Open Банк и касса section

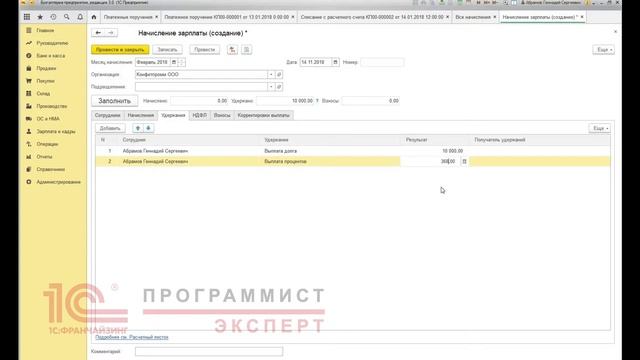pos(51,56)
